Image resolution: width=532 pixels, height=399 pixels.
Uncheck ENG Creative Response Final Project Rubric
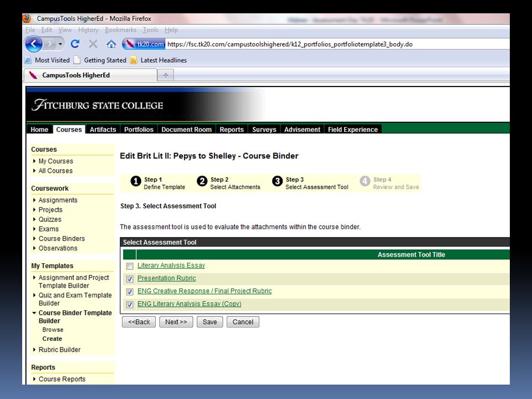tap(130, 292)
